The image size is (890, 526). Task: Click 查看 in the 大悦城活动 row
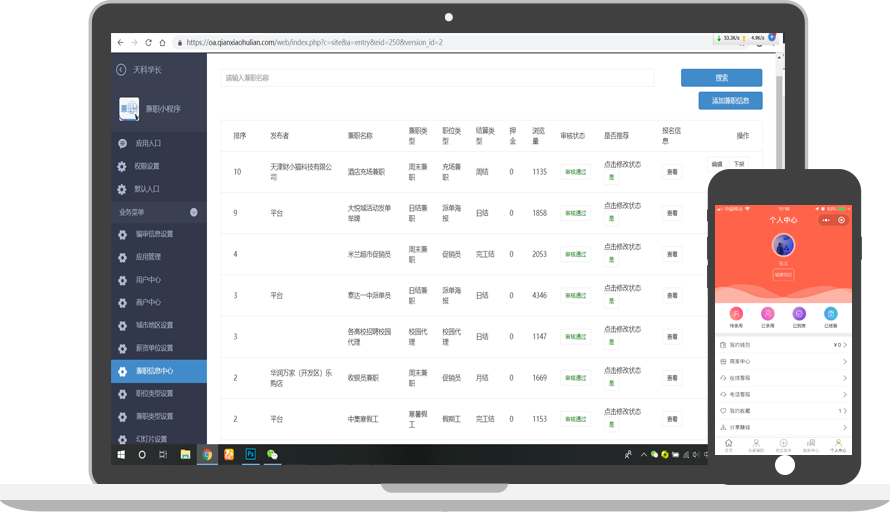(672, 213)
